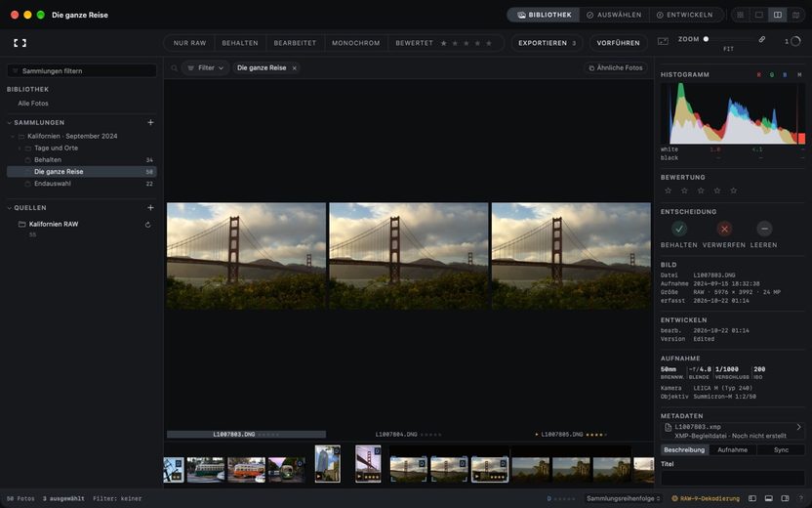This screenshot has height=508, width=812.
Task: Click the help question mark icon
Action: tap(800, 498)
